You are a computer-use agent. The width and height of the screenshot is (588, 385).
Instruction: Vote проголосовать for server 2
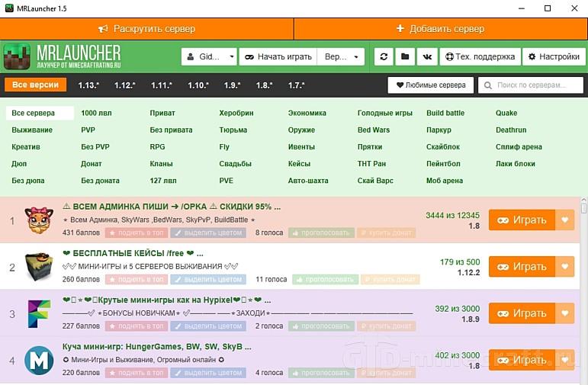point(325,280)
